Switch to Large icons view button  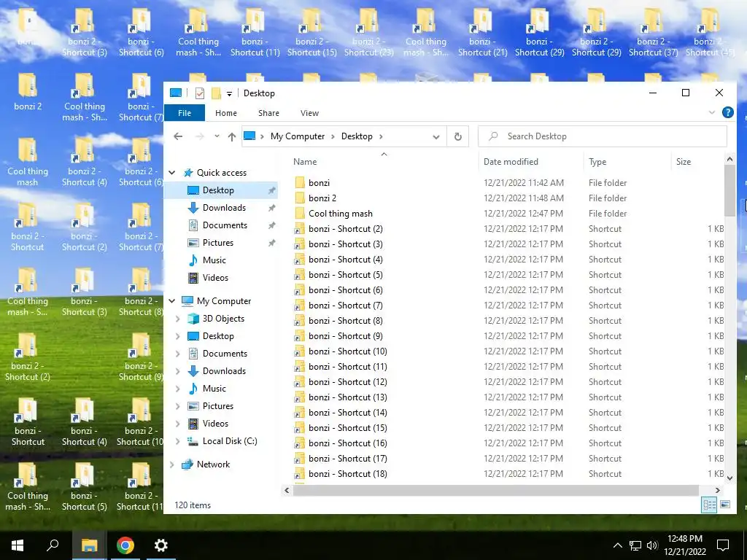(x=725, y=505)
